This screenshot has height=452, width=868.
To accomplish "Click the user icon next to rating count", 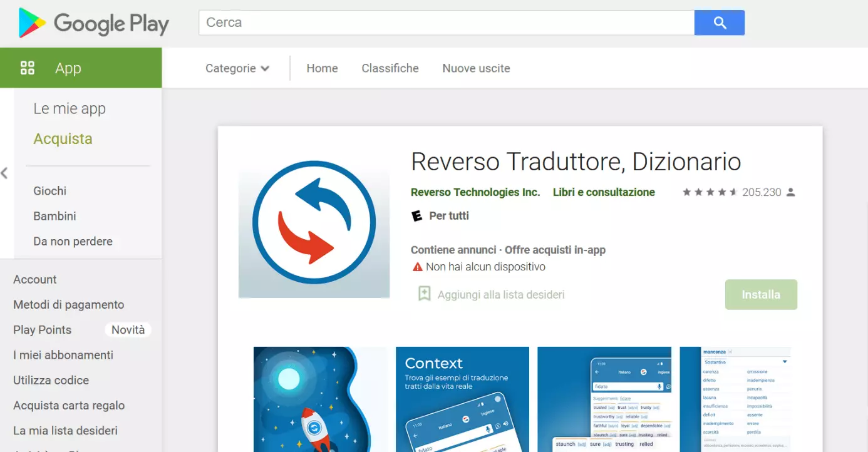I will pos(790,192).
